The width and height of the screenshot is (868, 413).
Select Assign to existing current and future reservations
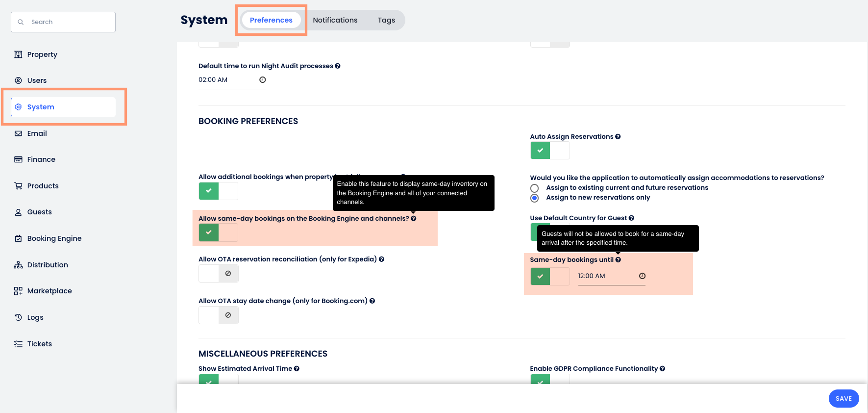pos(534,188)
